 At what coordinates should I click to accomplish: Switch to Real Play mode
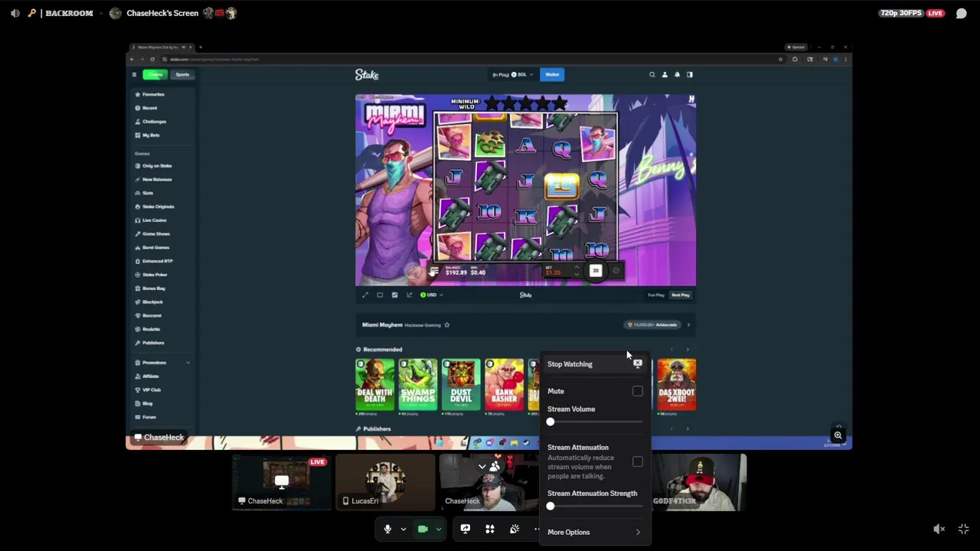click(680, 295)
